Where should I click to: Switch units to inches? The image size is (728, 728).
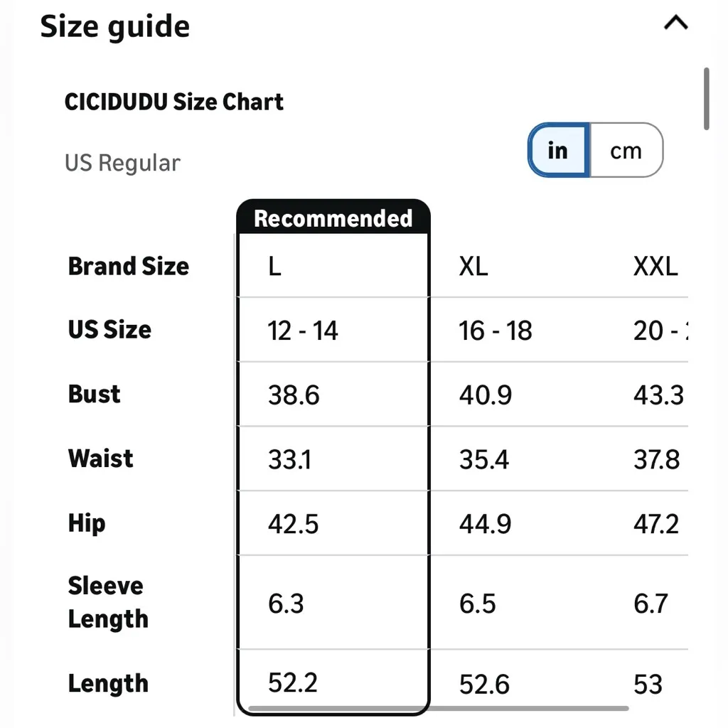[x=558, y=151]
